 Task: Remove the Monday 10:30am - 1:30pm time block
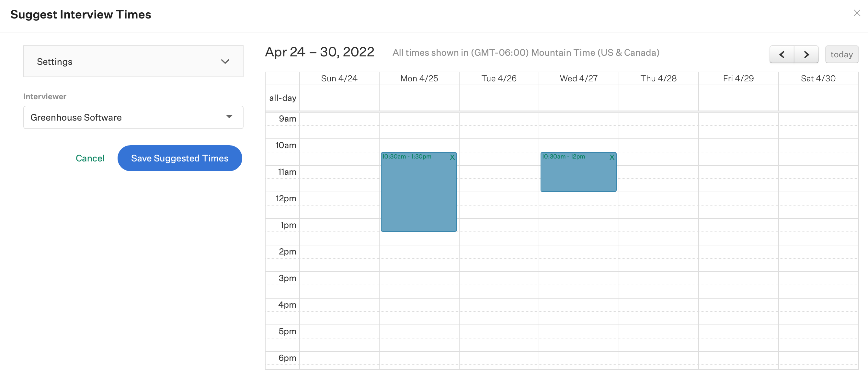[x=452, y=157]
